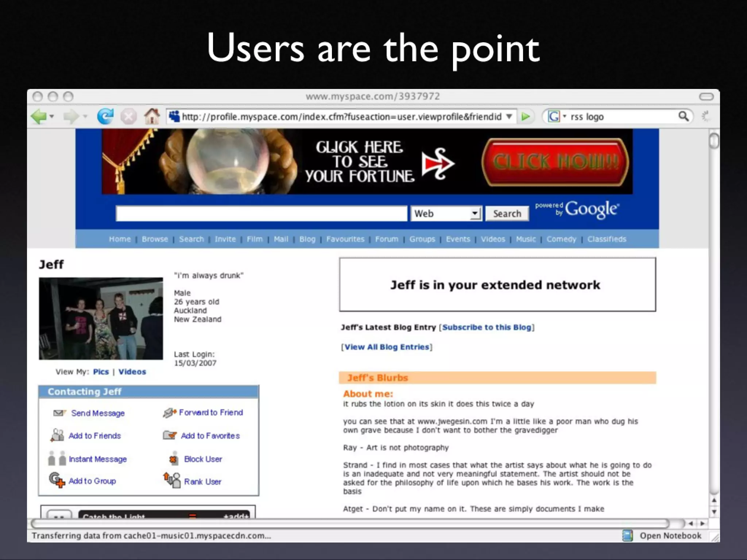Click the horizontal scrollbar at page bottom
747x560 pixels.
coord(350,524)
